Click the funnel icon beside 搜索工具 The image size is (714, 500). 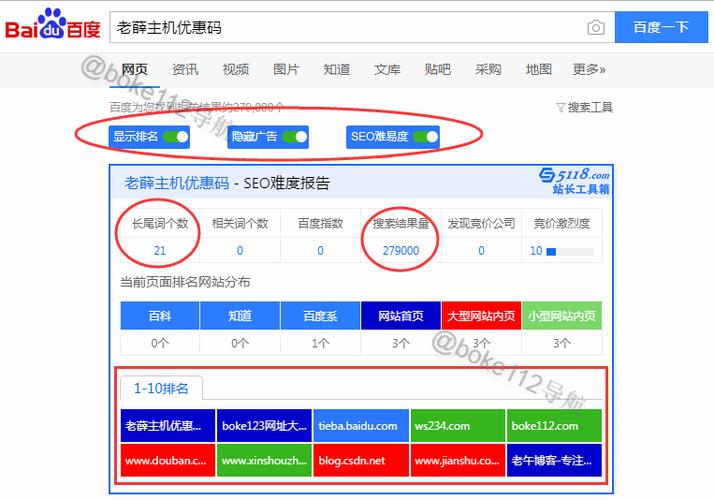(561, 107)
